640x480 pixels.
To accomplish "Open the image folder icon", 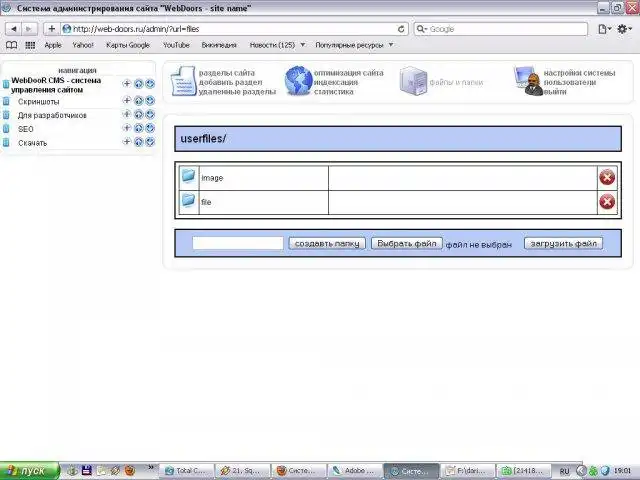I will (188, 176).
